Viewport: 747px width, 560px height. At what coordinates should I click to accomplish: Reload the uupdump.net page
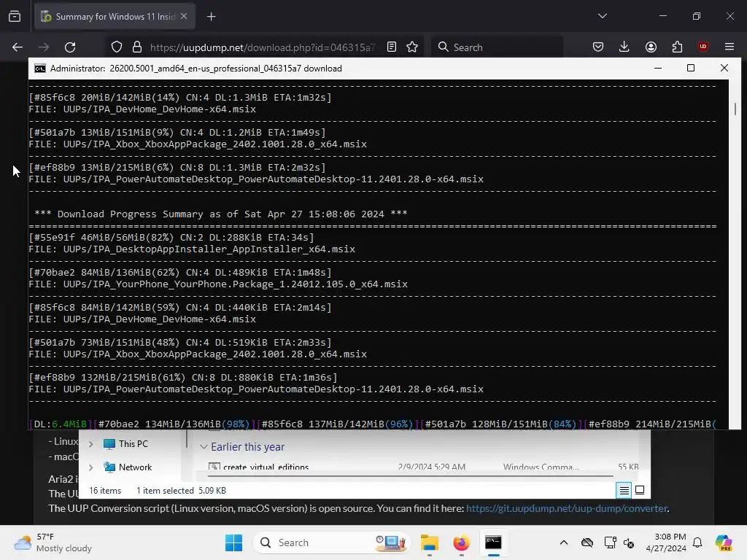pos(70,47)
